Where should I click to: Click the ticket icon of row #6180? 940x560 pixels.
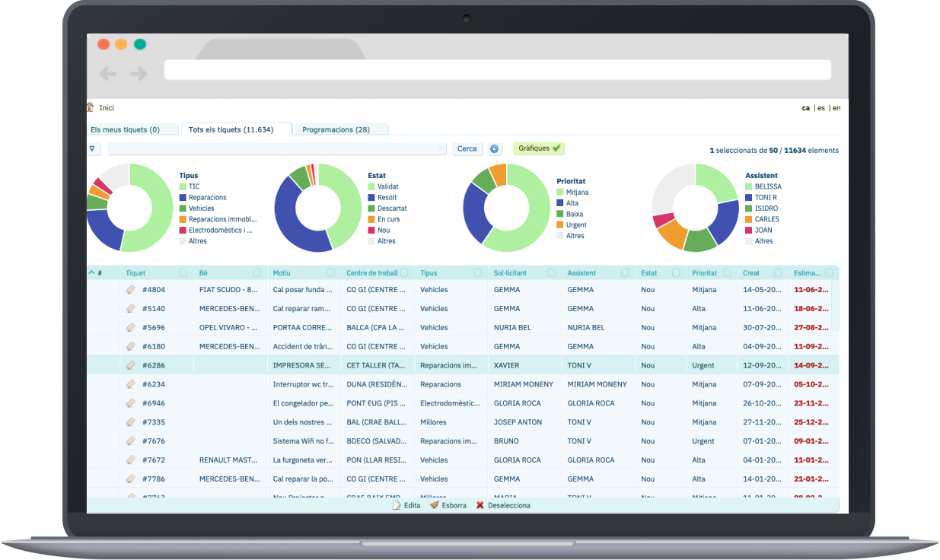[131, 346]
